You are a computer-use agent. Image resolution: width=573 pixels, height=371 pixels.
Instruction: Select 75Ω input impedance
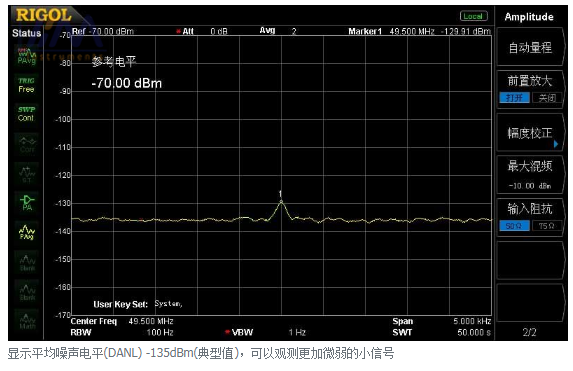[546, 226]
